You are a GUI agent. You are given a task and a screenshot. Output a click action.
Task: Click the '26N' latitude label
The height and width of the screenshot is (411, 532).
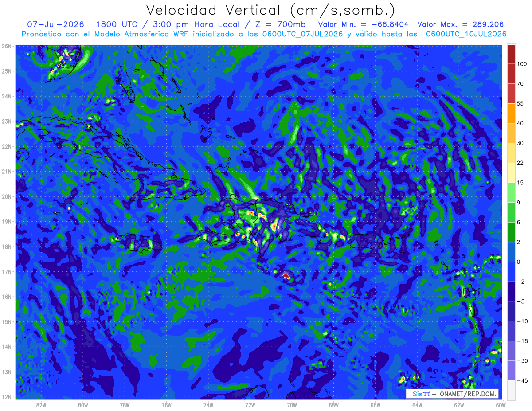7,46
